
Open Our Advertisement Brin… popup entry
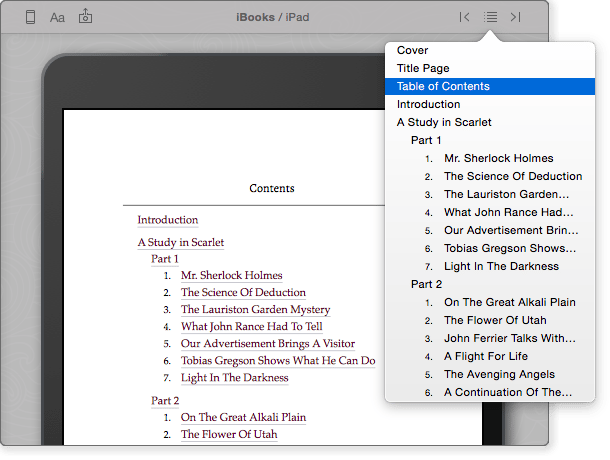click(490, 230)
